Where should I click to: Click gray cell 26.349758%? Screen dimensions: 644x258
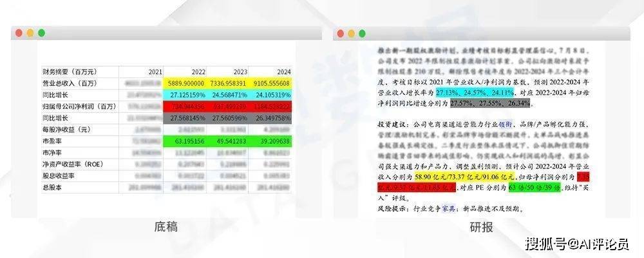pyautogui.click(x=270, y=118)
